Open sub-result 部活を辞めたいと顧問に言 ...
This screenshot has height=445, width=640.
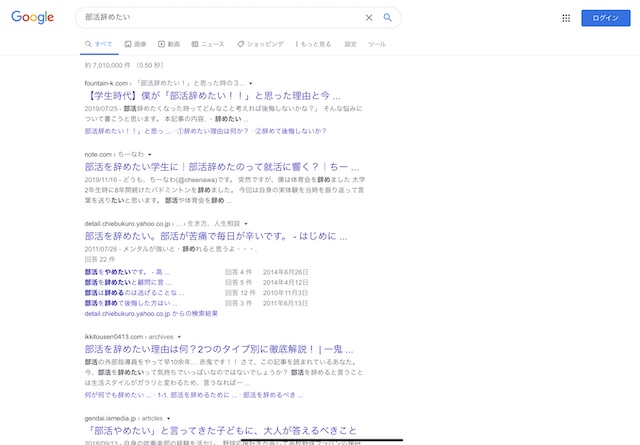tap(128, 283)
